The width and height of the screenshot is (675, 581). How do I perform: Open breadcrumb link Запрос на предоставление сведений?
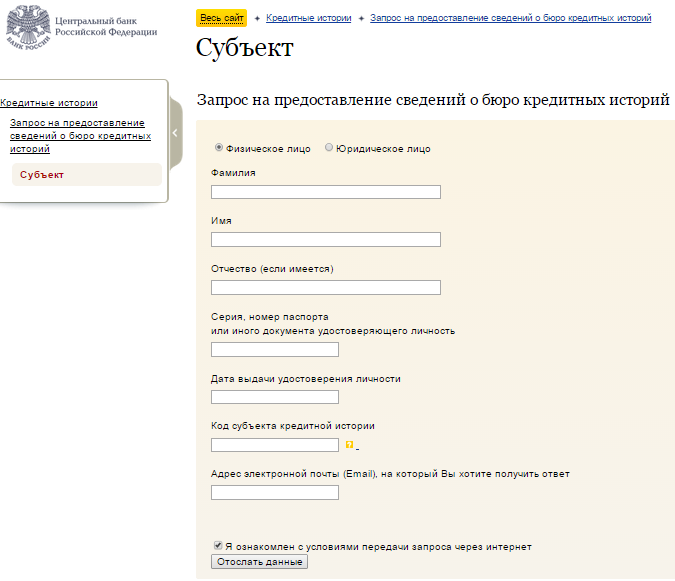pyautogui.click(x=510, y=18)
